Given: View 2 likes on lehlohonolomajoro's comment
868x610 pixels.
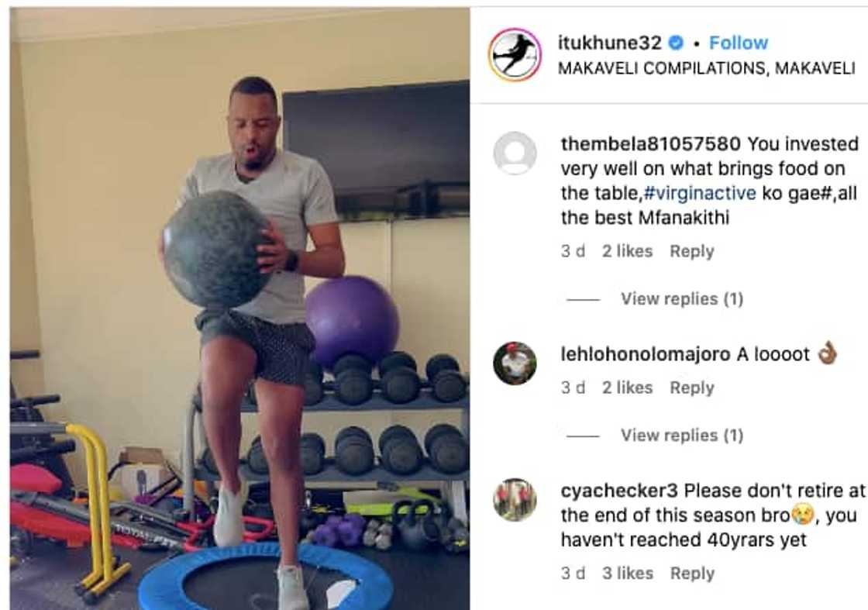Looking at the screenshot, I should click(627, 388).
